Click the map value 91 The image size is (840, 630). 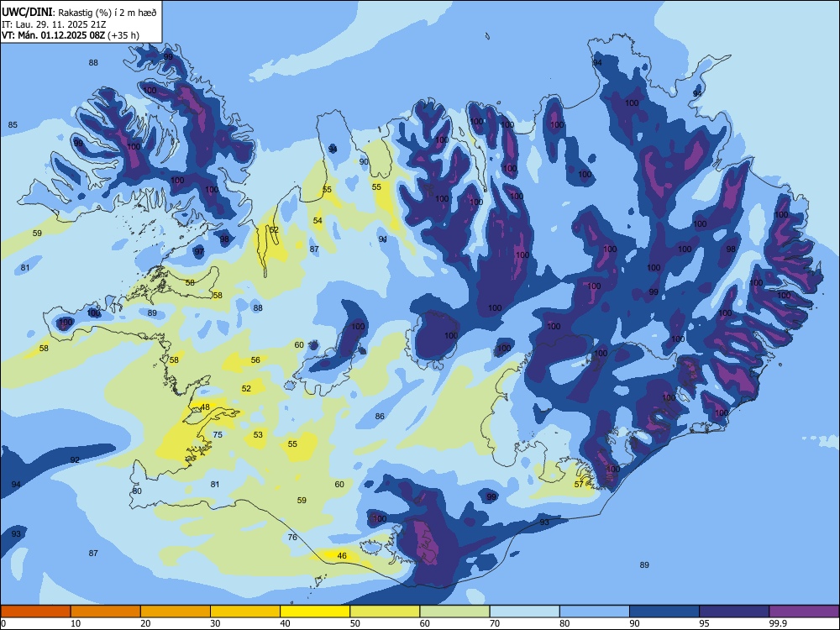pyautogui.click(x=382, y=239)
